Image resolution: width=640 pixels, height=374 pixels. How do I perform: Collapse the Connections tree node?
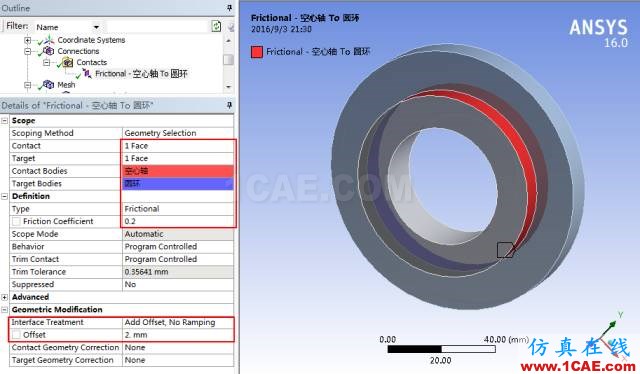pyautogui.click(x=27, y=51)
